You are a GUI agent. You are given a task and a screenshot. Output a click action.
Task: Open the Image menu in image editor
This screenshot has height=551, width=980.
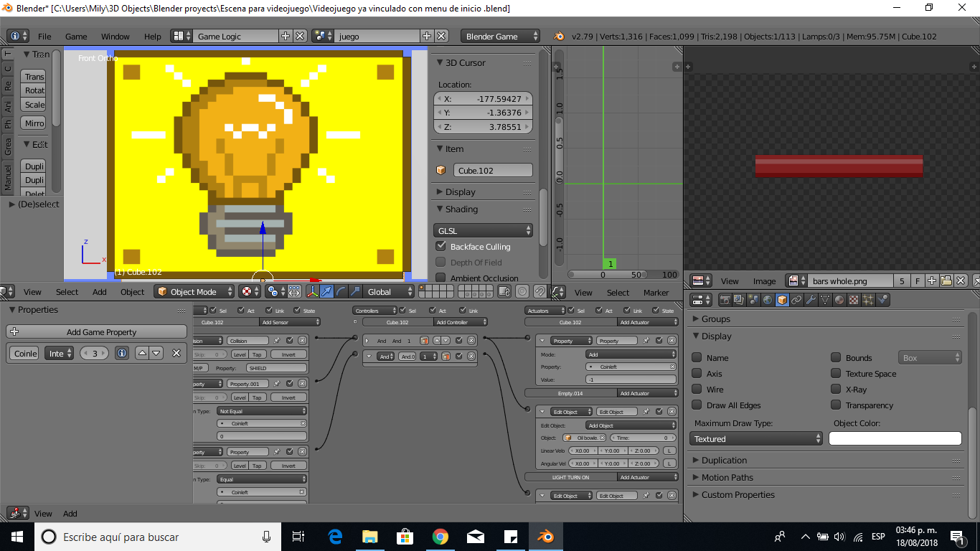(x=764, y=281)
